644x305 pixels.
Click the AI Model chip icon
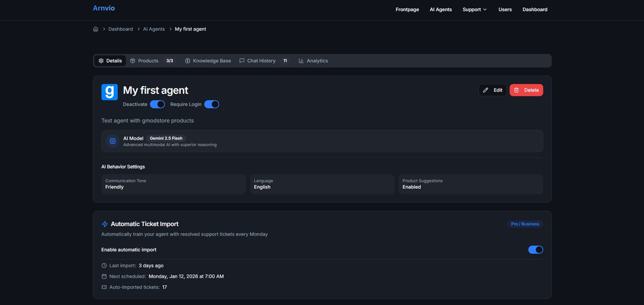pyautogui.click(x=113, y=141)
